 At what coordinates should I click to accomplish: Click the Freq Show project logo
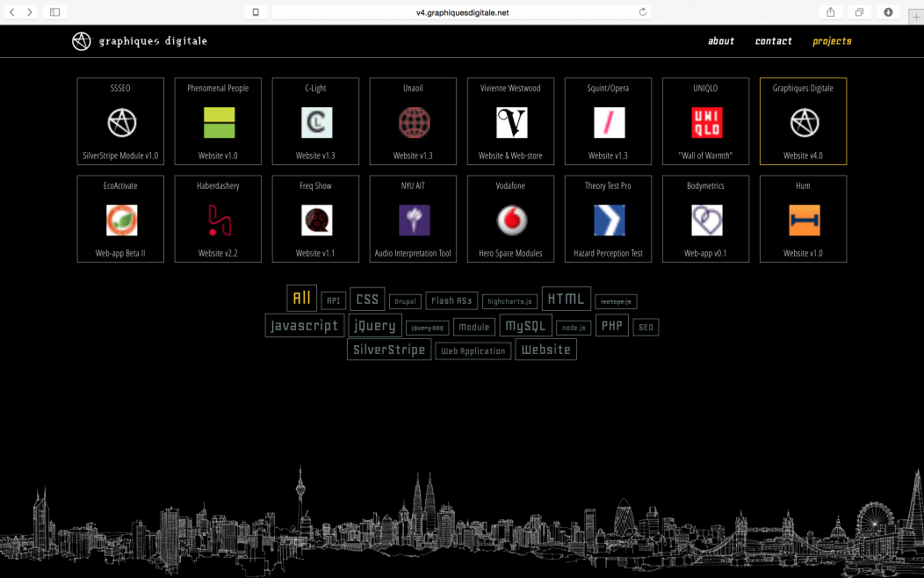[316, 220]
